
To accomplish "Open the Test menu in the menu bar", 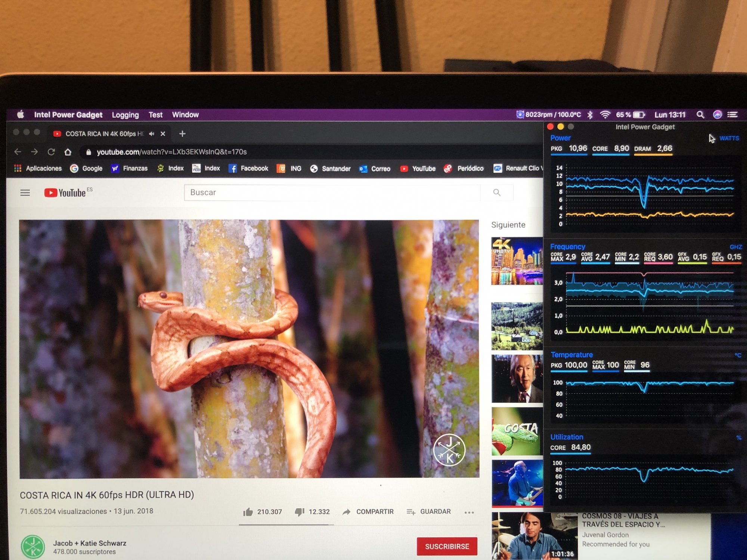I will click(155, 115).
